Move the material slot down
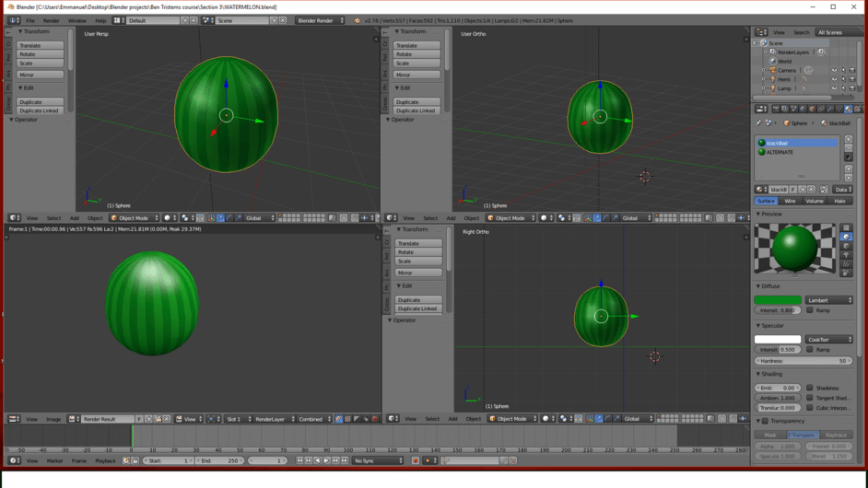The image size is (868, 488). coord(849,178)
